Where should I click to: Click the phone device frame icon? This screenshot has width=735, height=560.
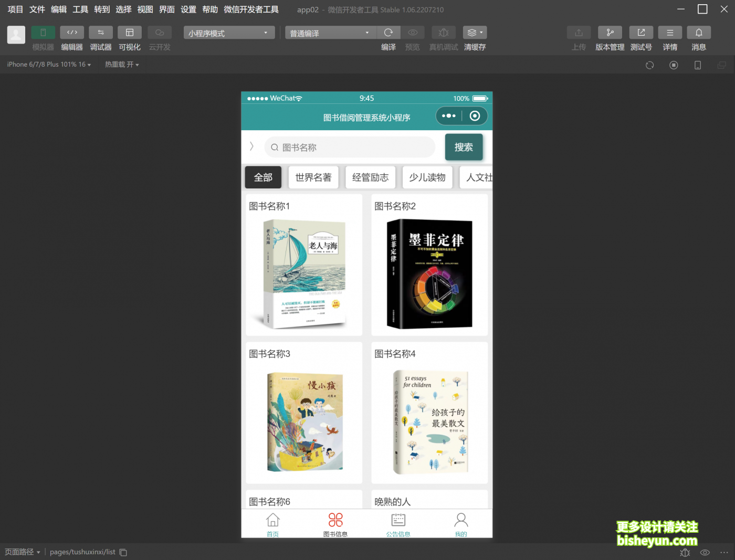pyautogui.click(x=698, y=65)
